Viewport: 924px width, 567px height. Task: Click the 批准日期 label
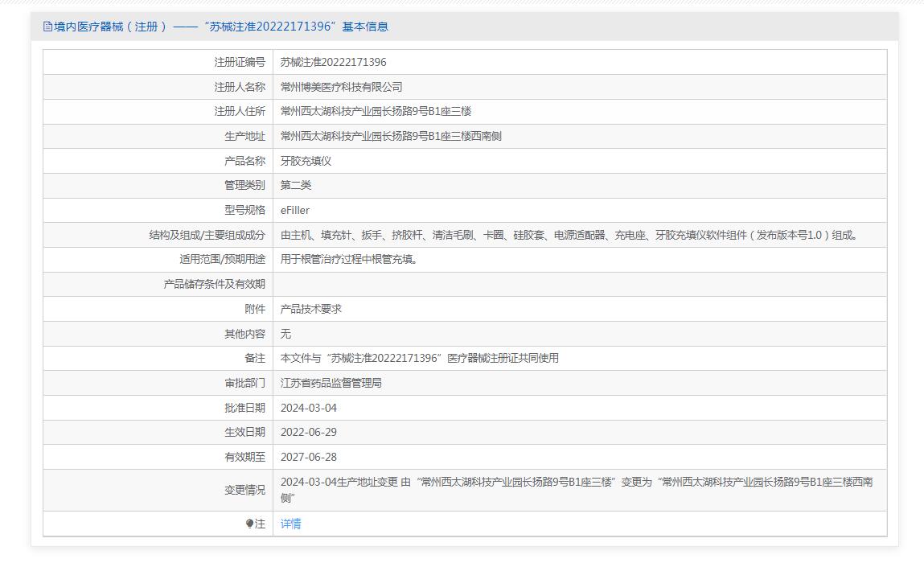point(245,408)
